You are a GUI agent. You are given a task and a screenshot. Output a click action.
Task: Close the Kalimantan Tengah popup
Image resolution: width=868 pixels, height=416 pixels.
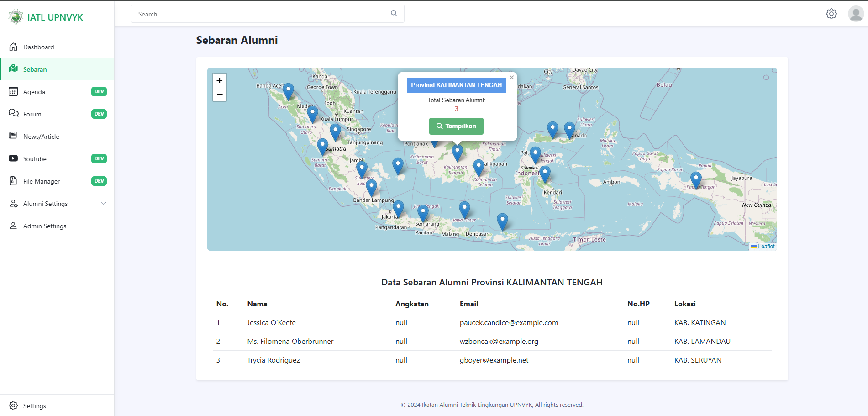(x=512, y=78)
